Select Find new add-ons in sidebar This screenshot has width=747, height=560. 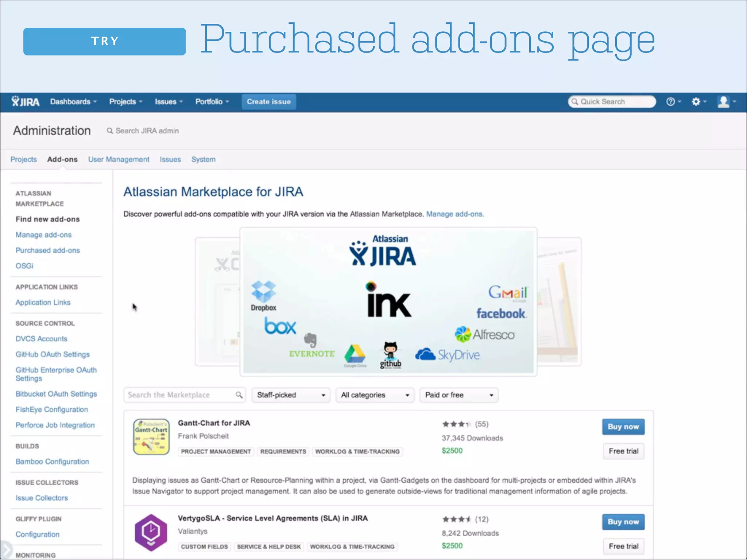[x=47, y=219]
